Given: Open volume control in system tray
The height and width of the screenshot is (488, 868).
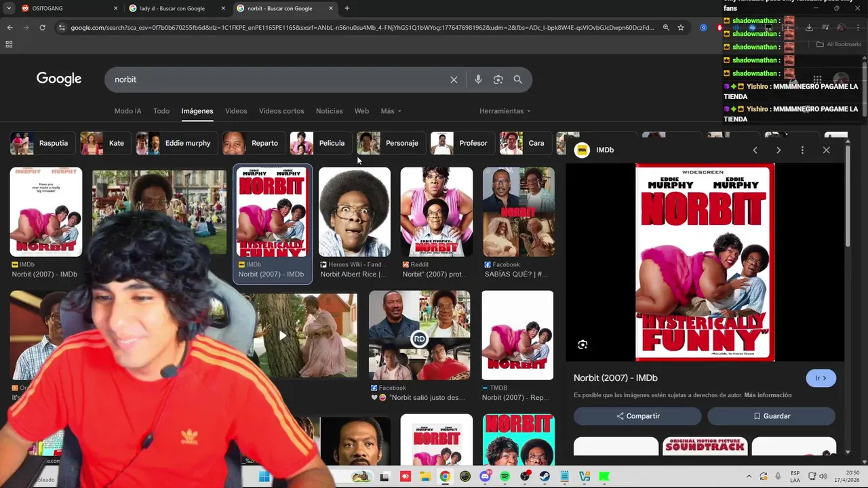Looking at the screenshot, I should [822, 476].
